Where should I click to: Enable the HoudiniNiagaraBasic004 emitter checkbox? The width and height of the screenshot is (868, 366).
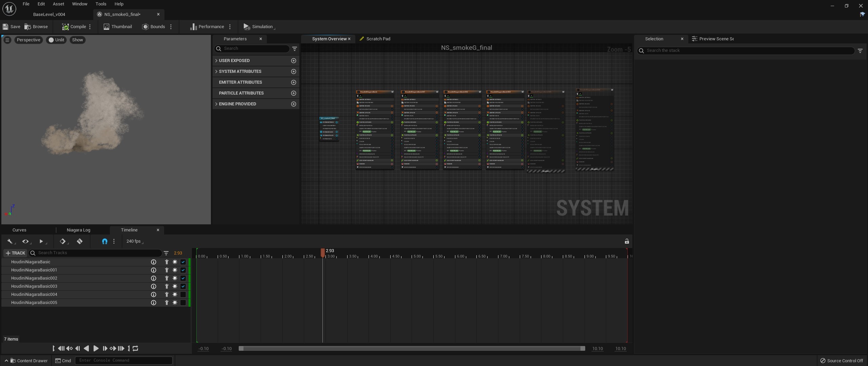point(183,294)
